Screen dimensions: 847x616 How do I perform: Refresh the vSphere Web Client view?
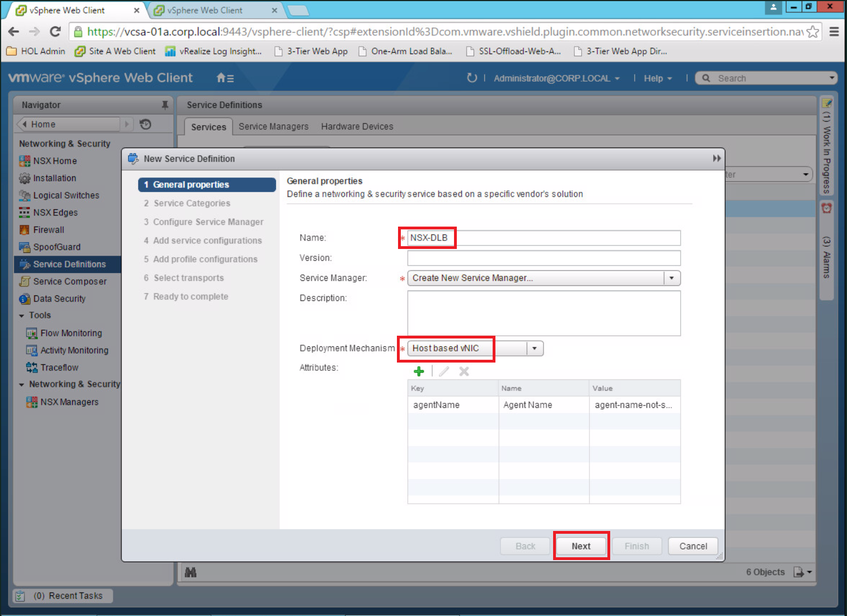pos(472,78)
